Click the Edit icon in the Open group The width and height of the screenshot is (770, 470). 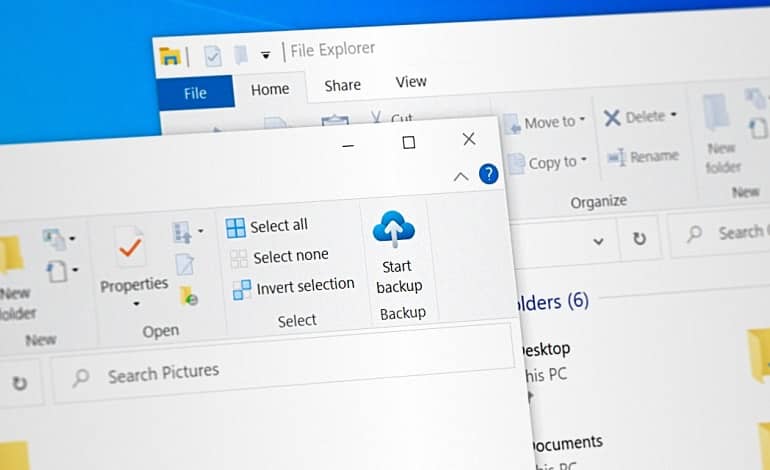tap(185, 265)
